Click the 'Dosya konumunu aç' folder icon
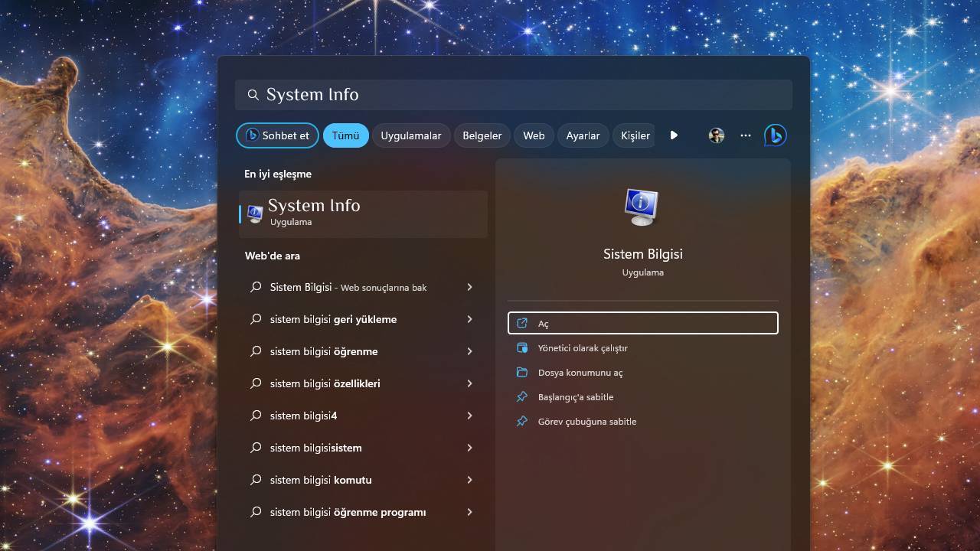The height and width of the screenshot is (551, 980). point(522,373)
